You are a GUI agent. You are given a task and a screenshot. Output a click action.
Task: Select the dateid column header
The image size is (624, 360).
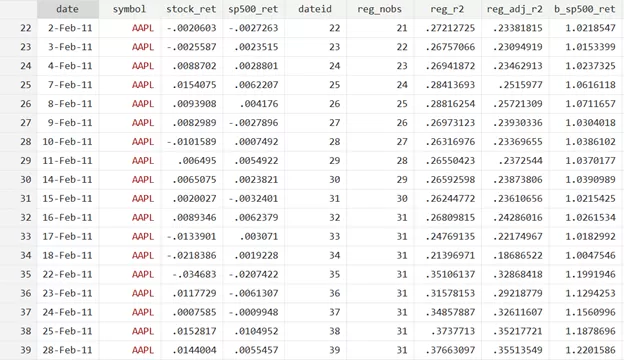(x=315, y=9)
